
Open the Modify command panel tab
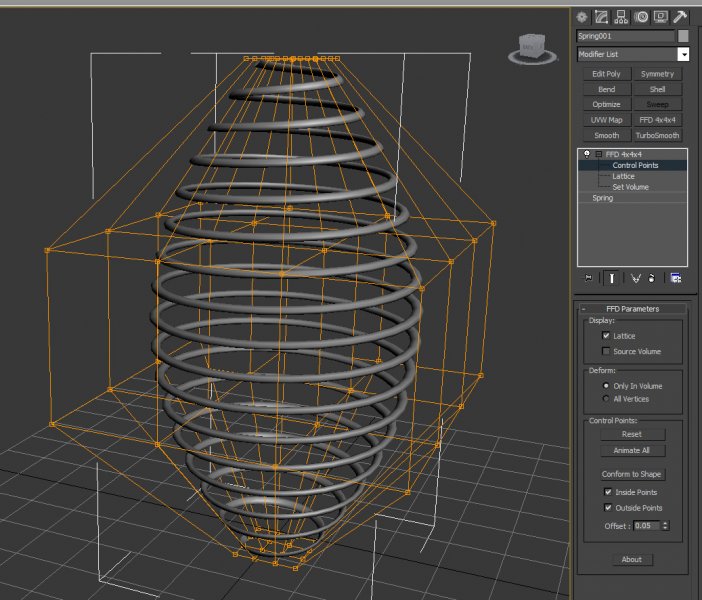point(601,17)
